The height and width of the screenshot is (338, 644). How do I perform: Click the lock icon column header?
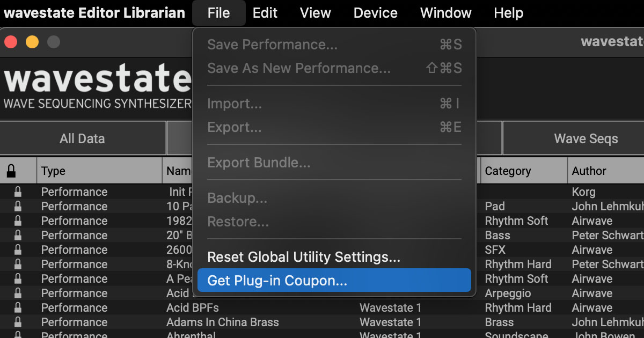tap(11, 171)
